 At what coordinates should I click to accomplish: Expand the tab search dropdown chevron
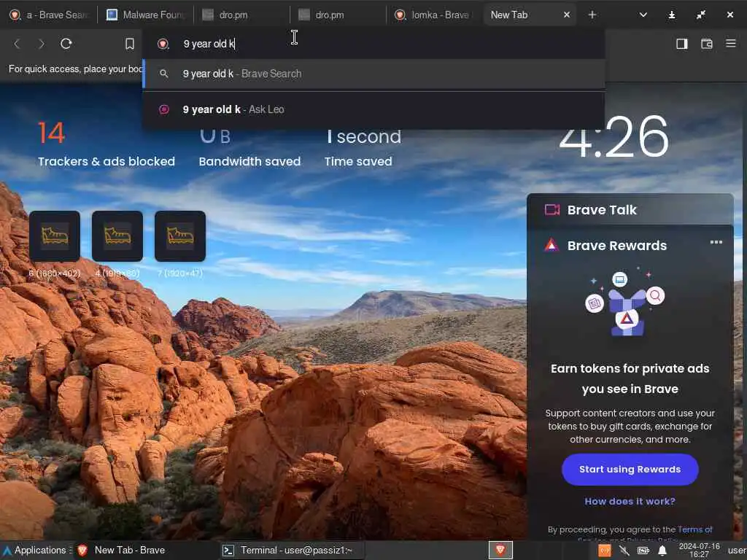(643, 15)
